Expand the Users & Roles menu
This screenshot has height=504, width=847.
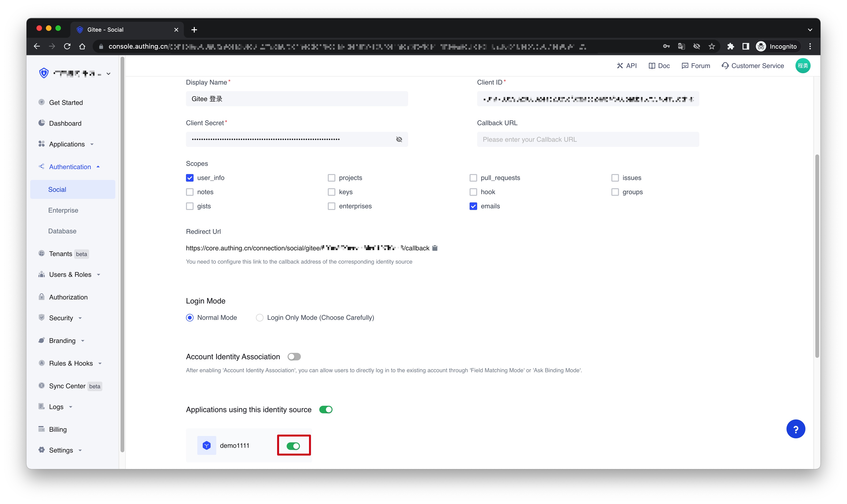pos(70,274)
